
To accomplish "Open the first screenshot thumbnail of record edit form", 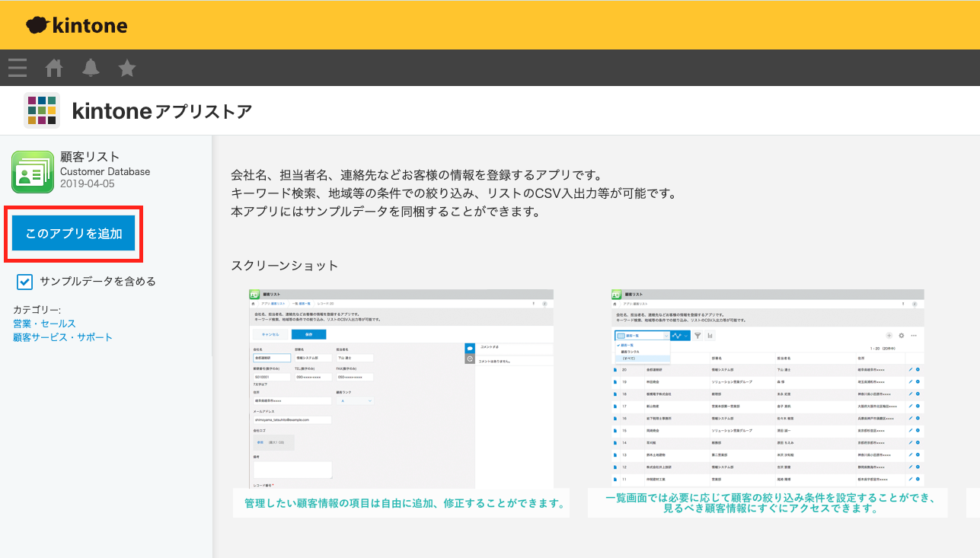I will [x=401, y=388].
